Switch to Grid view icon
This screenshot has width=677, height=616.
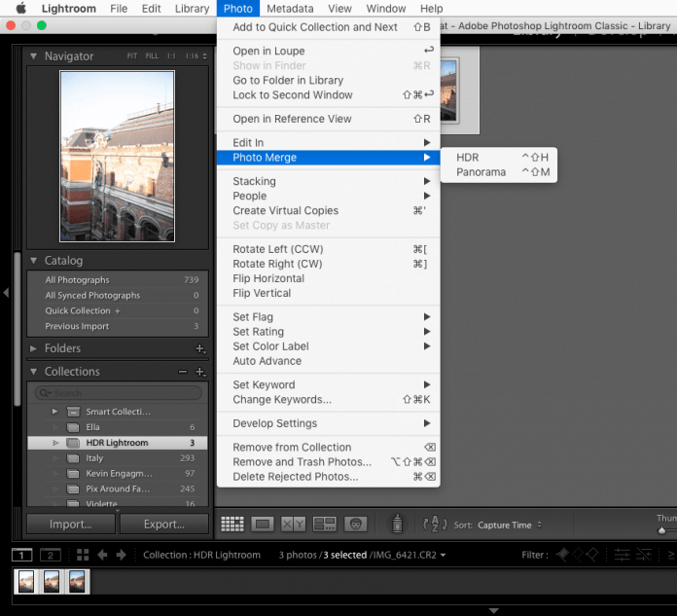[x=232, y=524]
